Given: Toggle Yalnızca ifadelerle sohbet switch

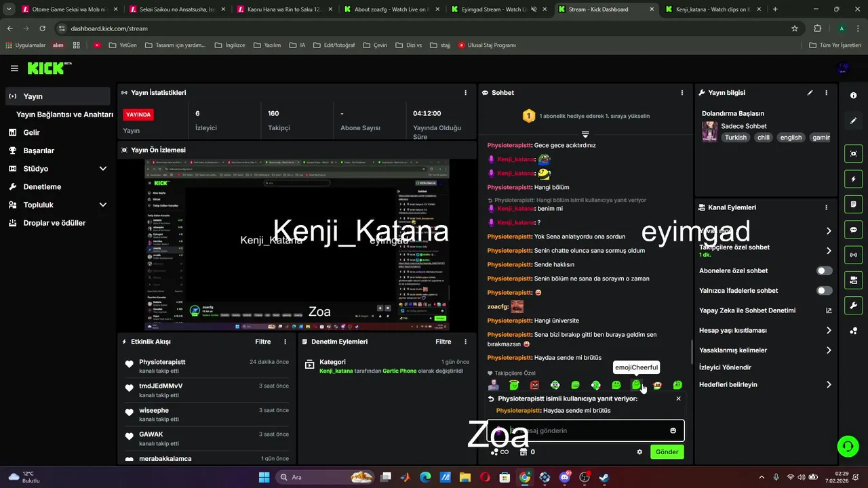Looking at the screenshot, I should pos(824,291).
